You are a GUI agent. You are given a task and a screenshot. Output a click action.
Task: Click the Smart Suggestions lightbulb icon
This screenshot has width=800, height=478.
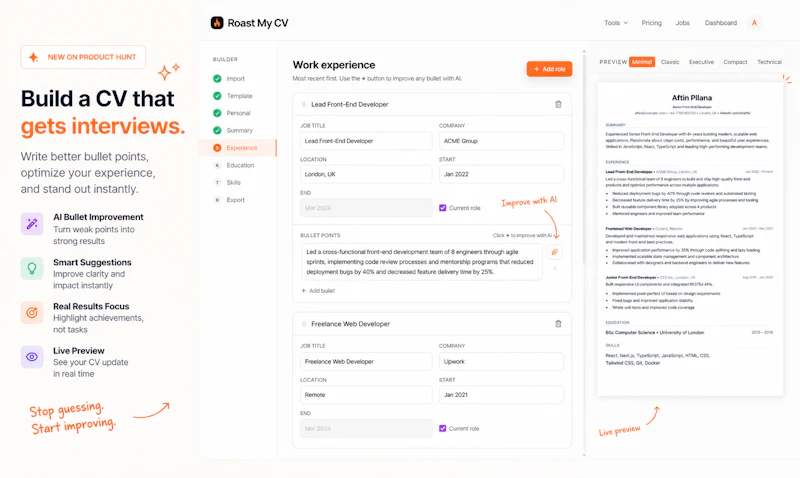tap(32, 268)
